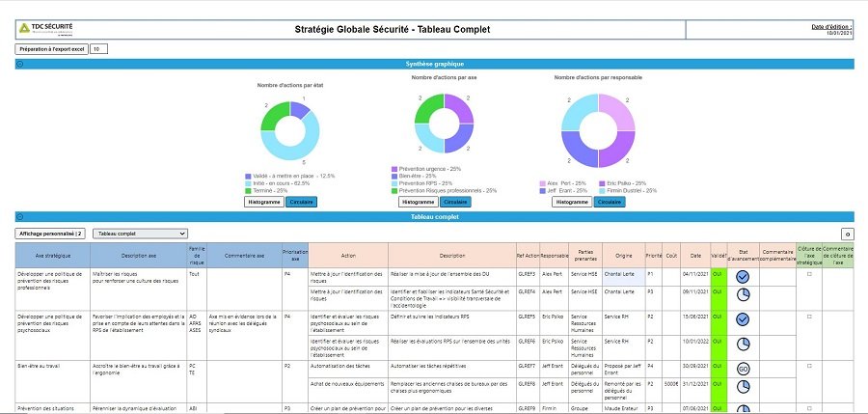Screen dimensions: 868x414
Task: Switch actions par responsable chart to Circulaire
Action: [x=610, y=202]
